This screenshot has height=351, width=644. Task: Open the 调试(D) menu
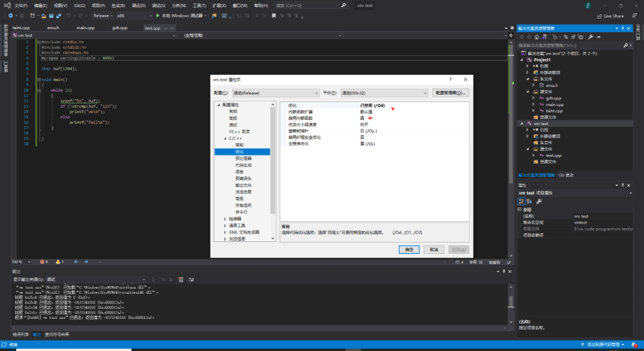pyautogui.click(x=138, y=5)
